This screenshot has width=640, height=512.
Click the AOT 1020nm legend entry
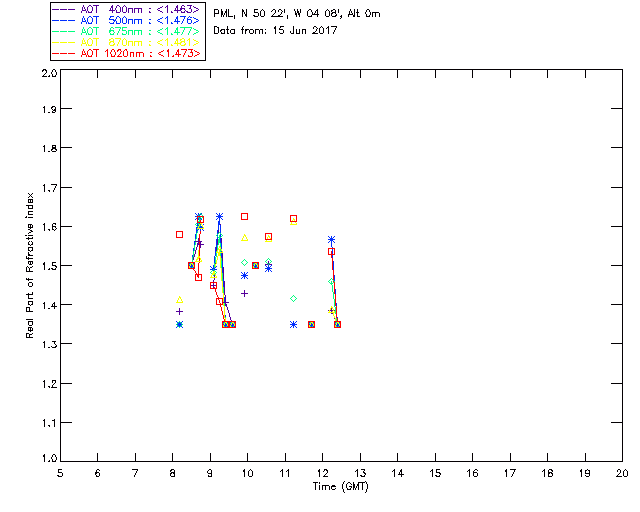[127, 53]
